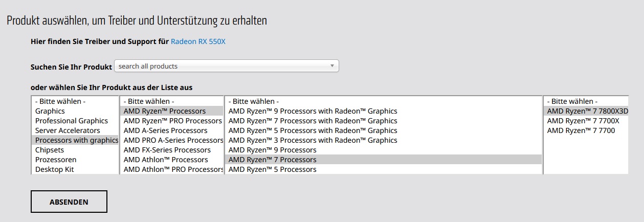Viewport: 644px width, 222px height.
Task: Choose AMD Ryzen 9 Processors with Radeon Graphics
Action: pos(313,111)
